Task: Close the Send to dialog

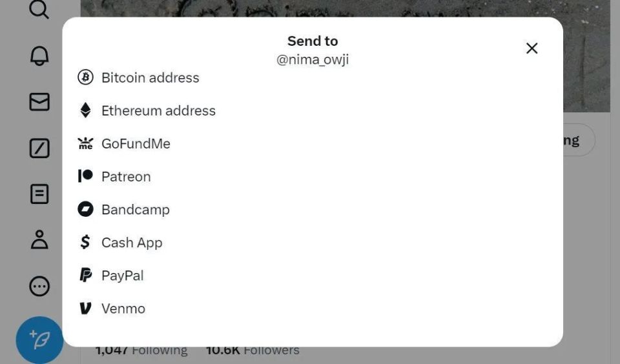Action: 532,48
